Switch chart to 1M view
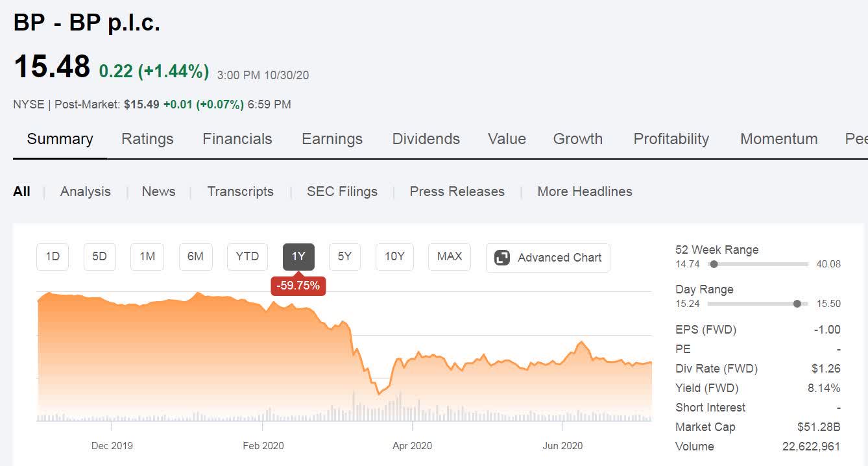Screen dimensions: 868x466 pyautogui.click(x=147, y=256)
